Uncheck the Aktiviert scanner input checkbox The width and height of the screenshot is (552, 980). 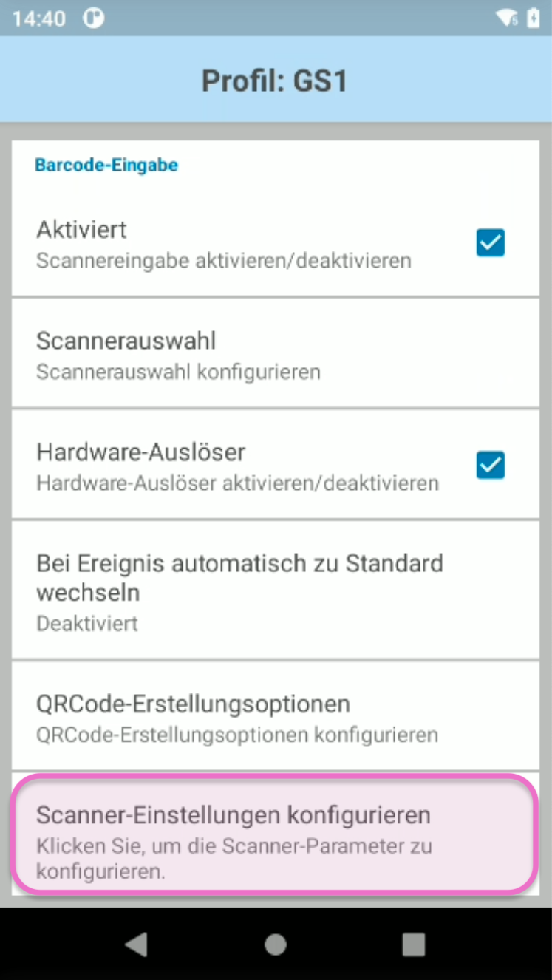point(490,242)
